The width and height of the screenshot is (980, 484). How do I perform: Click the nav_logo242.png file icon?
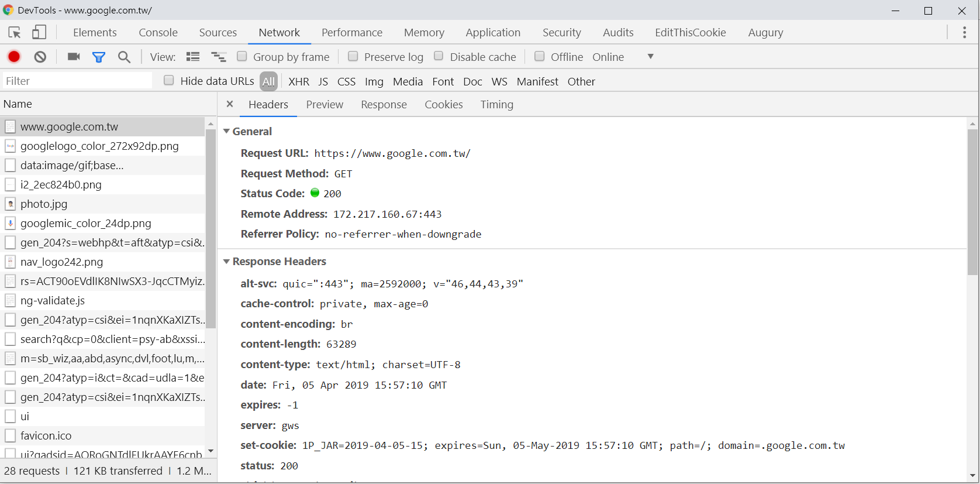pos(10,262)
